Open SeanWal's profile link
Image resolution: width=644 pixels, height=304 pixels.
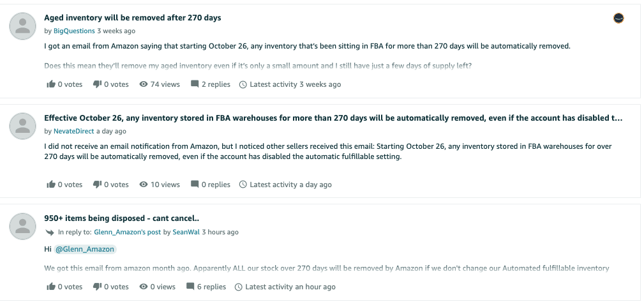point(186,232)
